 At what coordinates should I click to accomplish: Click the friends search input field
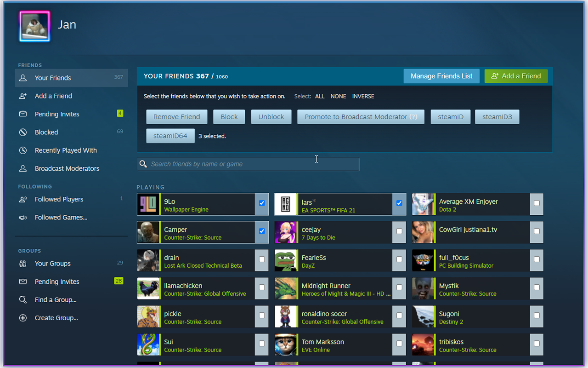248,164
